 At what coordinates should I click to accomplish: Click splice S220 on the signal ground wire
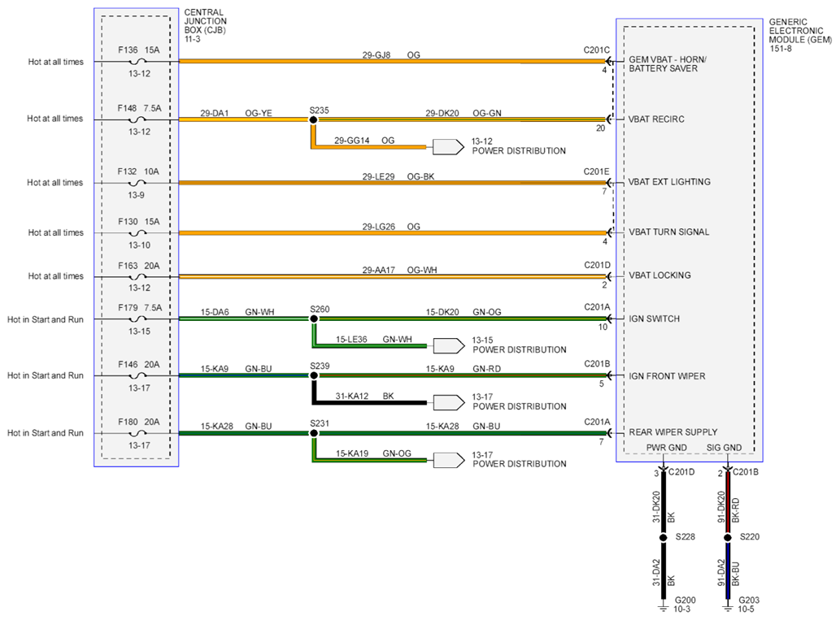(727, 537)
